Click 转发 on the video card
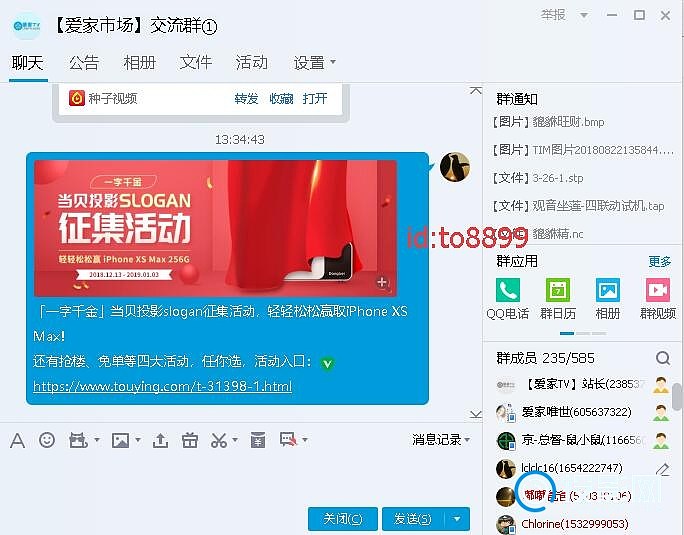The height and width of the screenshot is (535, 684). (x=246, y=99)
